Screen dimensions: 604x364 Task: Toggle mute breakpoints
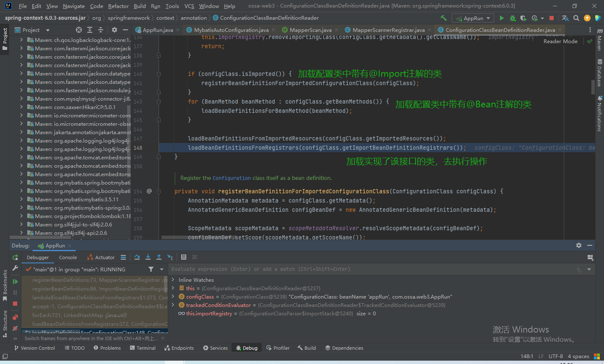16,328
